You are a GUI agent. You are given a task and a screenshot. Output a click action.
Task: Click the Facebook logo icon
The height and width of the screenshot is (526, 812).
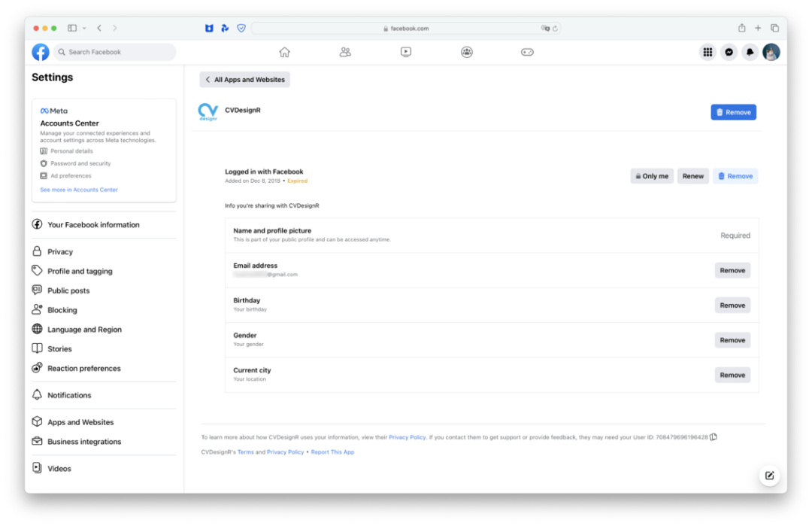tap(41, 52)
